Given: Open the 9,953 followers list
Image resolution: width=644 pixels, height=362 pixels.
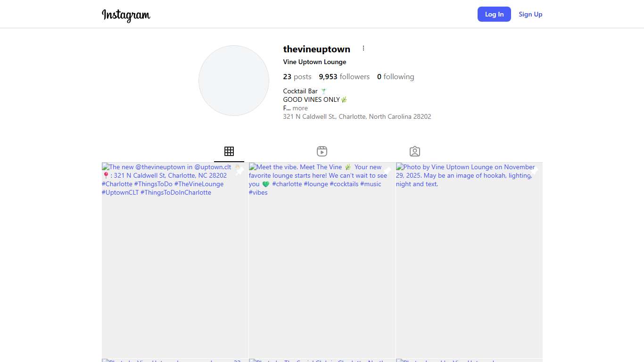Looking at the screenshot, I should click(344, 77).
